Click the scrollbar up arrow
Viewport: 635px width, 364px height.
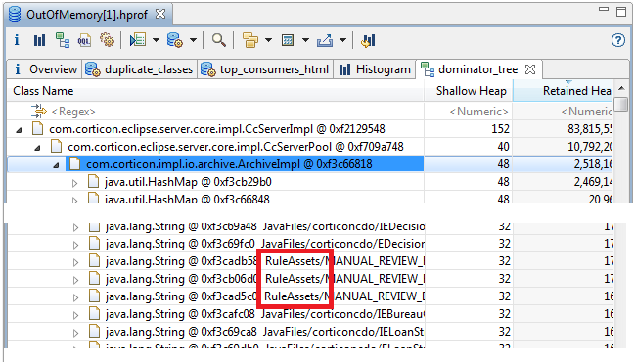(621, 88)
